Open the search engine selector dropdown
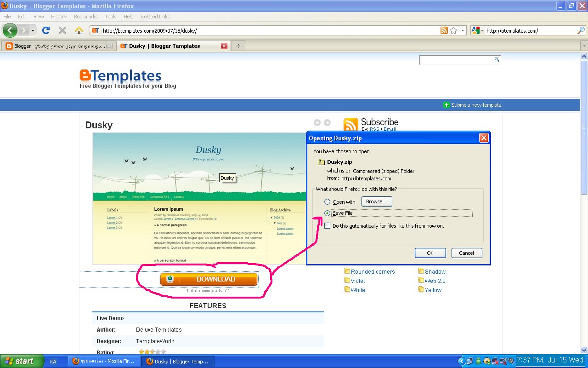 pyautogui.click(x=477, y=30)
